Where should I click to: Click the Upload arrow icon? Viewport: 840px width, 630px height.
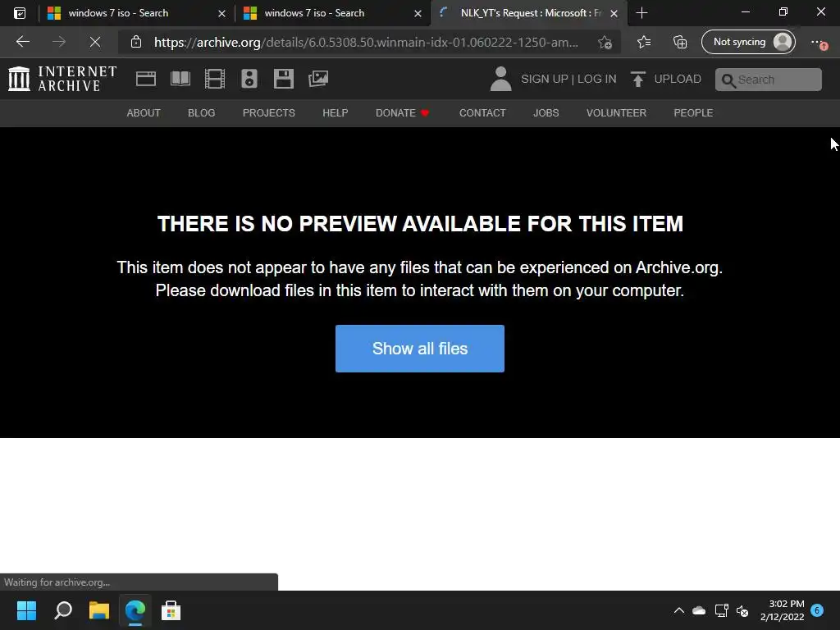click(x=637, y=80)
